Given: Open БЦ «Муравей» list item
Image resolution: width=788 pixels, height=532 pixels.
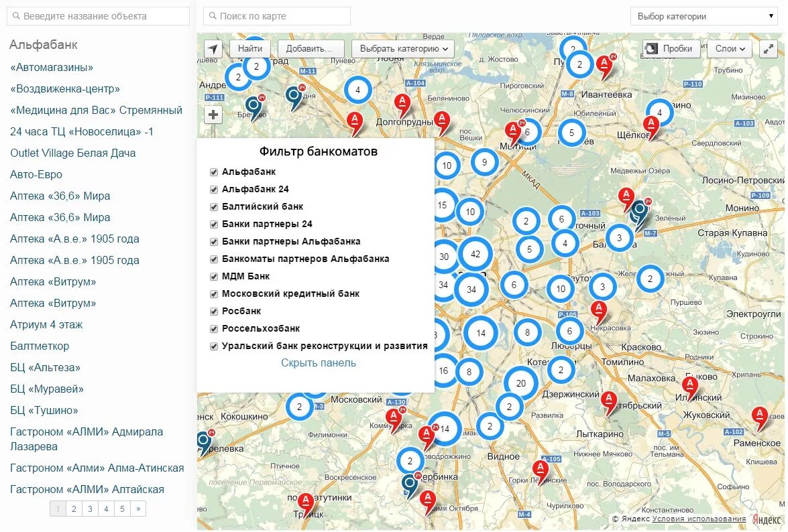Looking at the screenshot, I should [x=47, y=389].
